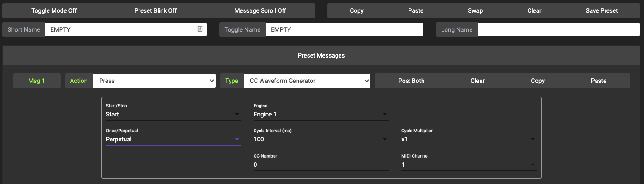Click Save Preset in top toolbar
644x184 pixels.
[x=601, y=10]
